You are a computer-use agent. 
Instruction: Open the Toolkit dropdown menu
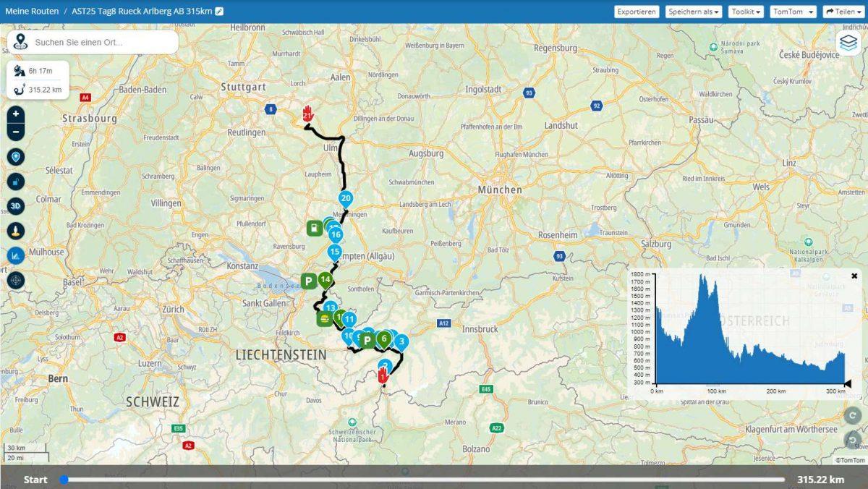click(746, 12)
